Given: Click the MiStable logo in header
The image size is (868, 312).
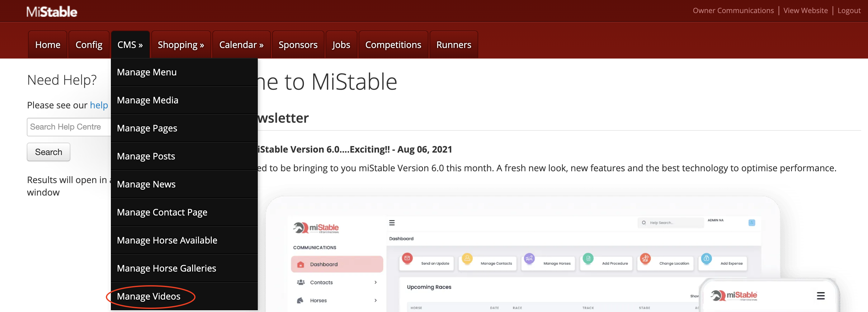Looking at the screenshot, I should pos(52,12).
